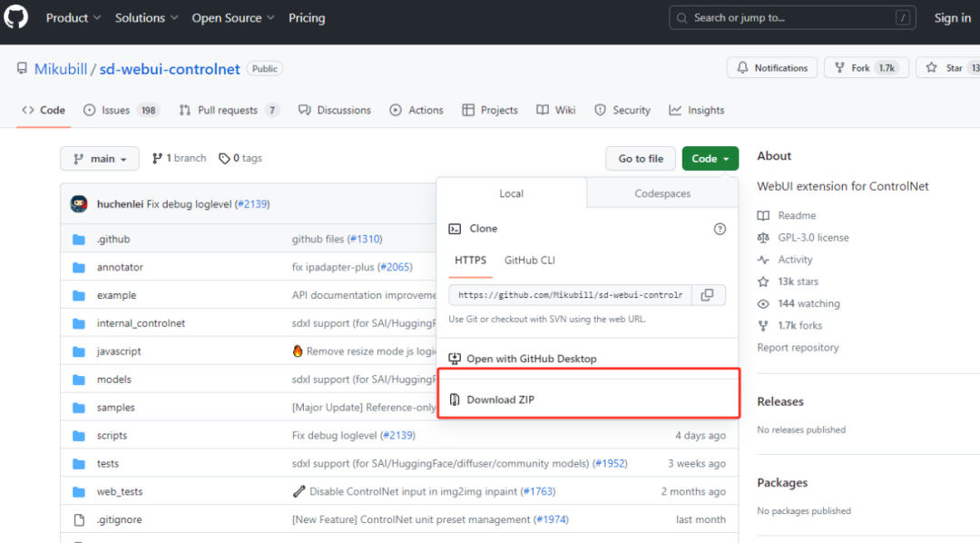This screenshot has width=980, height=543.
Task: Click the Download ZIP archive icon
Action: [455, 400]
